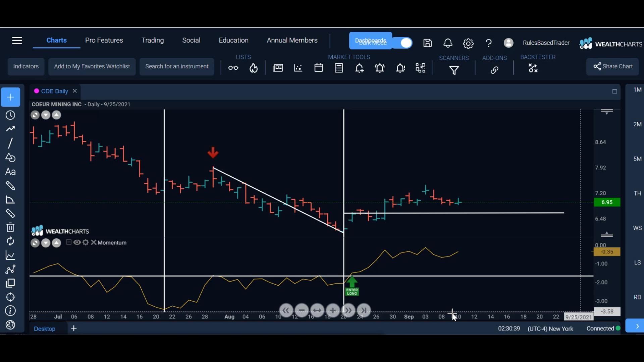Viewport: 644px width, 362px height.
Task: Maximize chart pane square icon
Action: [614, 91]
